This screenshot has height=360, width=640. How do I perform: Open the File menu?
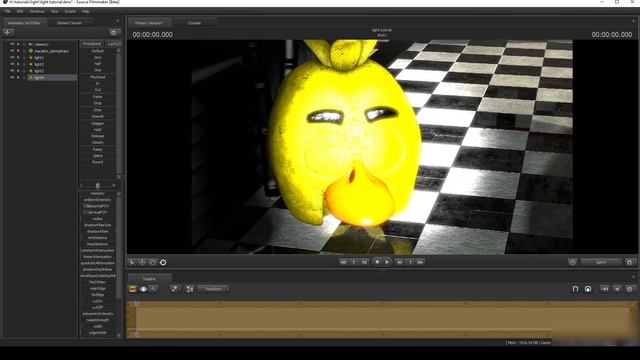(8, 11)
